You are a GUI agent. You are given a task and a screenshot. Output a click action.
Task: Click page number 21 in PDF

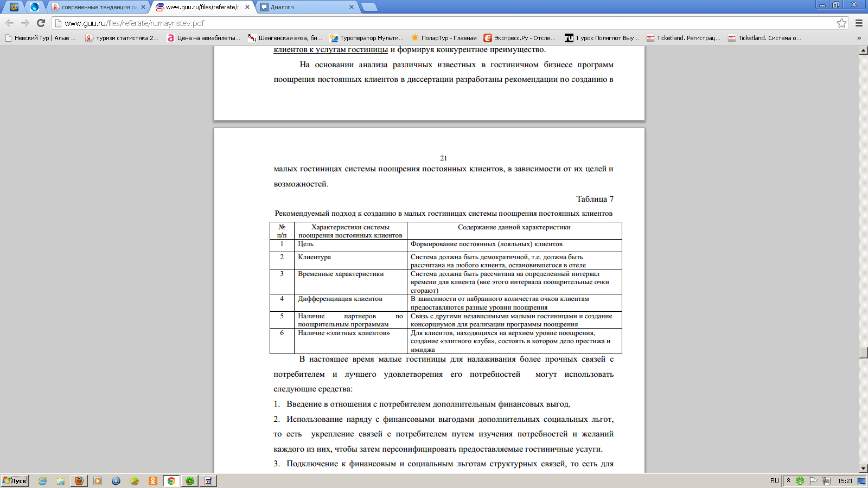click(443, 158)
